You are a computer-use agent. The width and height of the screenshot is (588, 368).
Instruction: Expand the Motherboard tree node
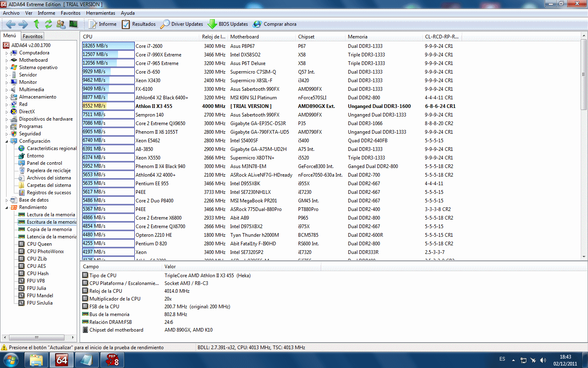coord(7,61)
